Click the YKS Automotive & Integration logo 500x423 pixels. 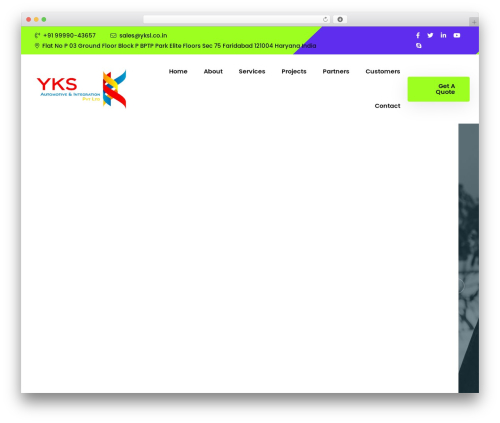pyautogui.click(x=81, y=89)
